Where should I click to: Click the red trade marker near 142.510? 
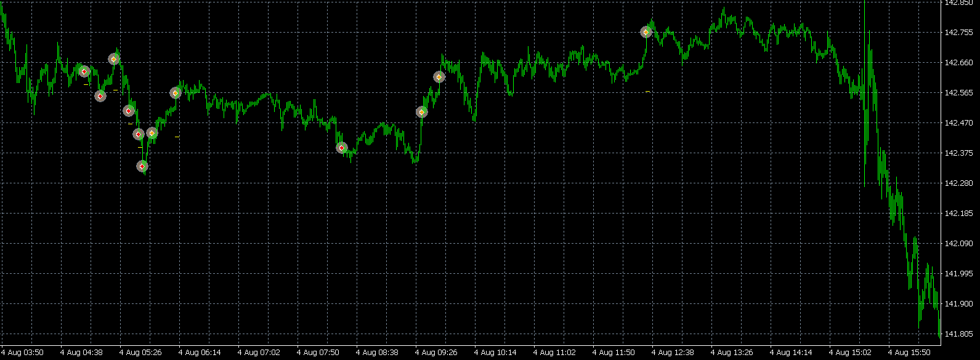coord(128,111)
